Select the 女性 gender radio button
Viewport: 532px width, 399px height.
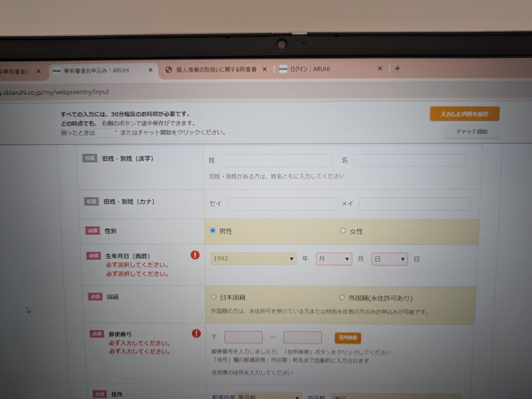(343, 230)
